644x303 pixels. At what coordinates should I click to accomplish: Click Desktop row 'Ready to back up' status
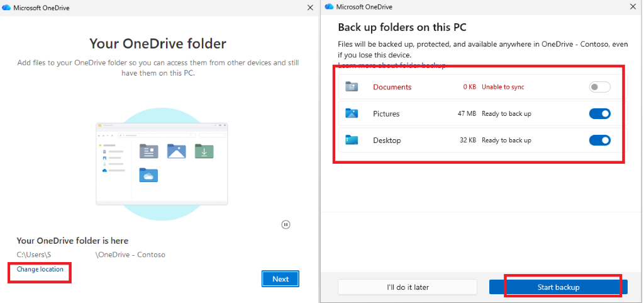(x=506, y=140)
